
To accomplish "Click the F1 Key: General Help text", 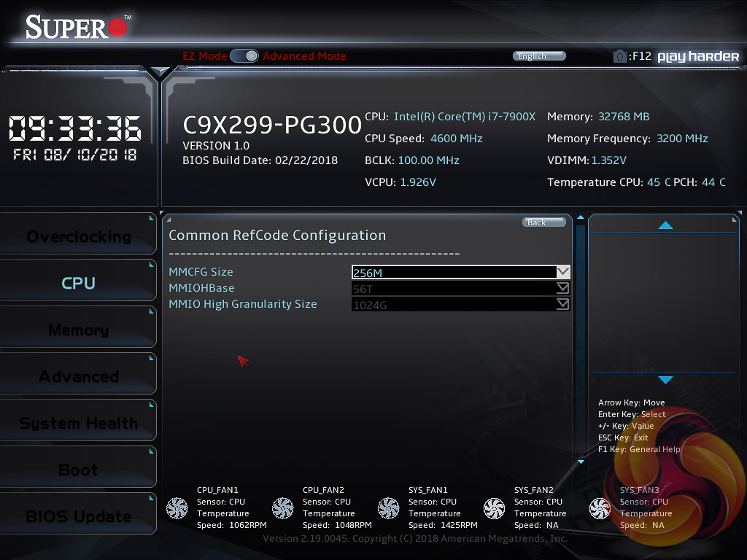I will pos(639,449).
